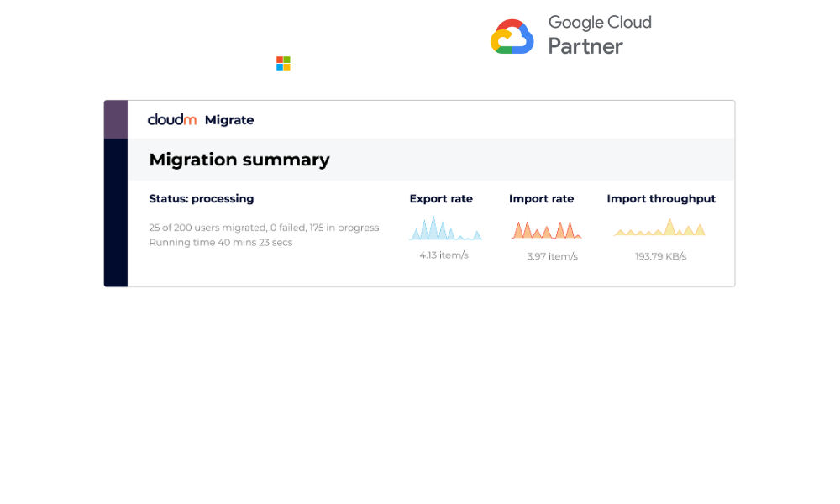Image resolution: width=840 pixels, height=504 pixels.
Task: Select the Import rate heading
Action: [541, 199]
